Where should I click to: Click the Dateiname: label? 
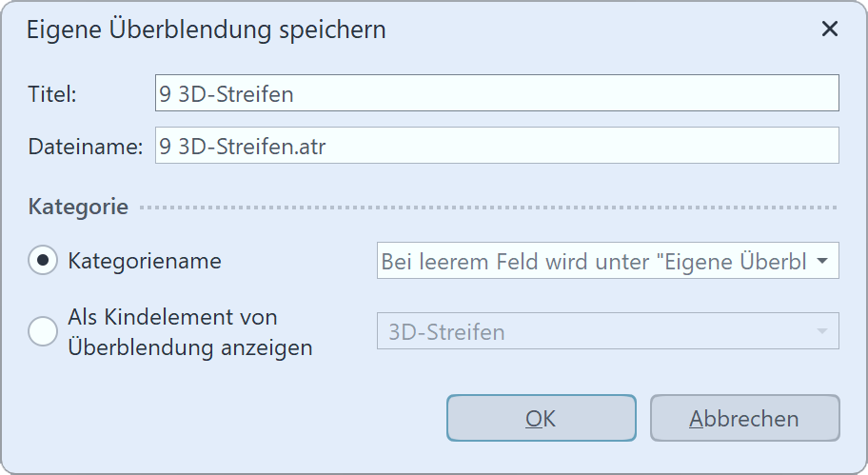[x=86, y=147]
